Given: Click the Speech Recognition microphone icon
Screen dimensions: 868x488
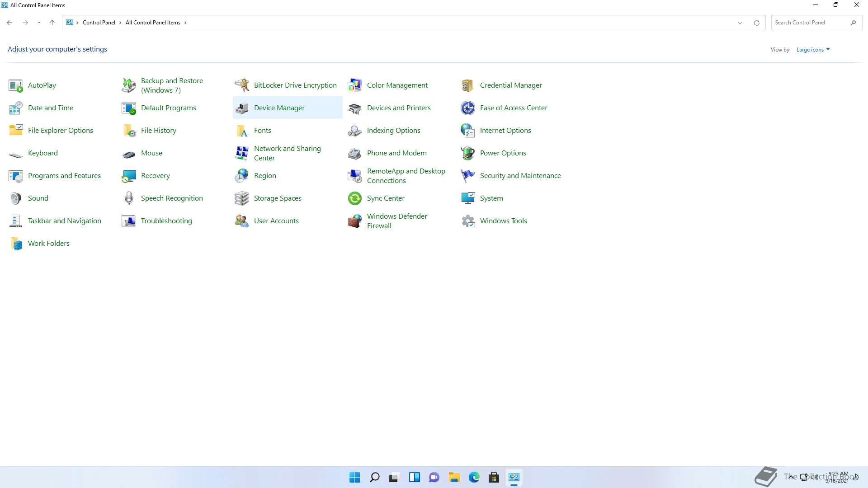Looking at the screenshot, I should tap(129, 198).
